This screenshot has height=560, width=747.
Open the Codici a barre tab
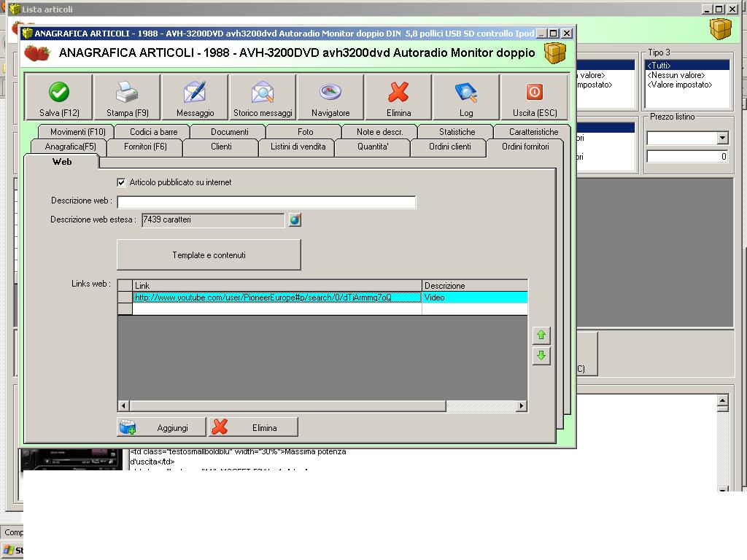[x=153, y=132]
